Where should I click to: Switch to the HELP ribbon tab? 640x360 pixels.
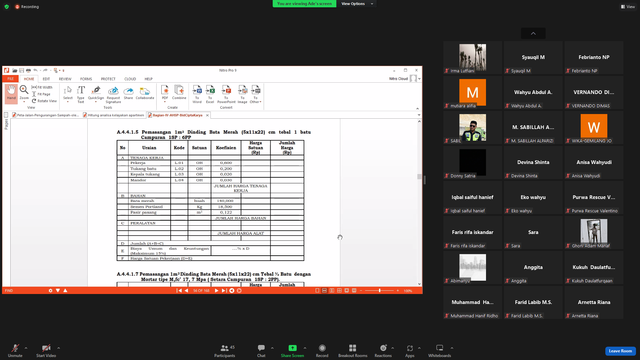pos(149,79)
